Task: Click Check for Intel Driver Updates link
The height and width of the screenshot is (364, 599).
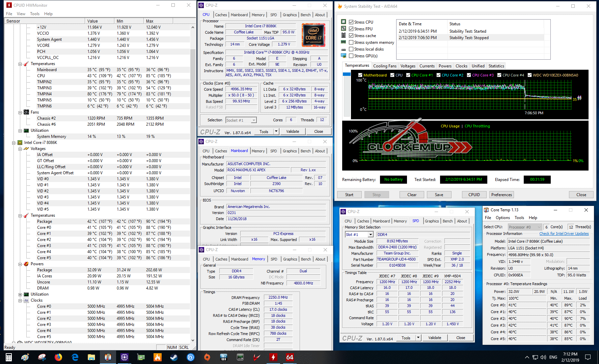Action: click(x=564, y=234)
